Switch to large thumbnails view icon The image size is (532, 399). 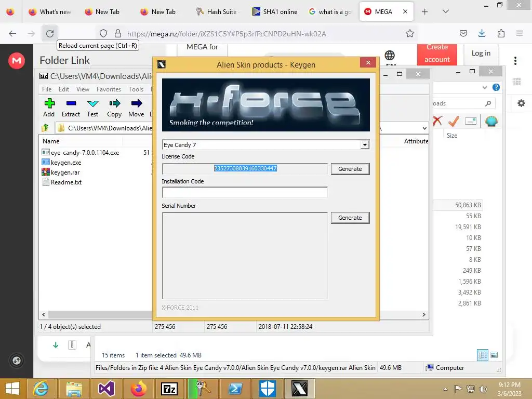(x=494, y=355)
